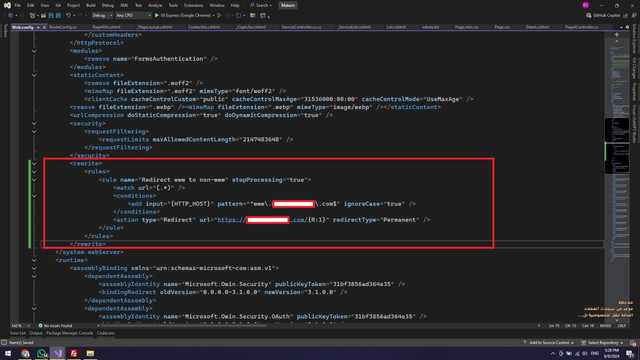Click the horizontal scrollbar of the editor

point(184,326)
